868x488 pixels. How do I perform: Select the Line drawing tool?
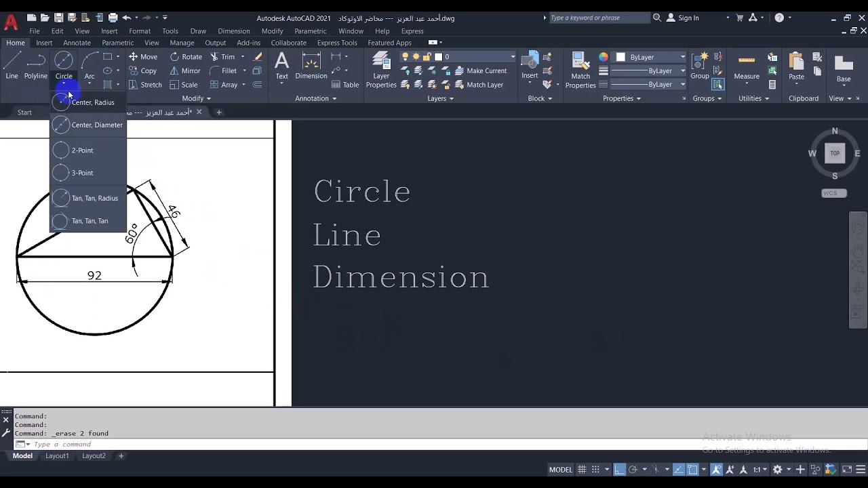click(x=12, y=66)
